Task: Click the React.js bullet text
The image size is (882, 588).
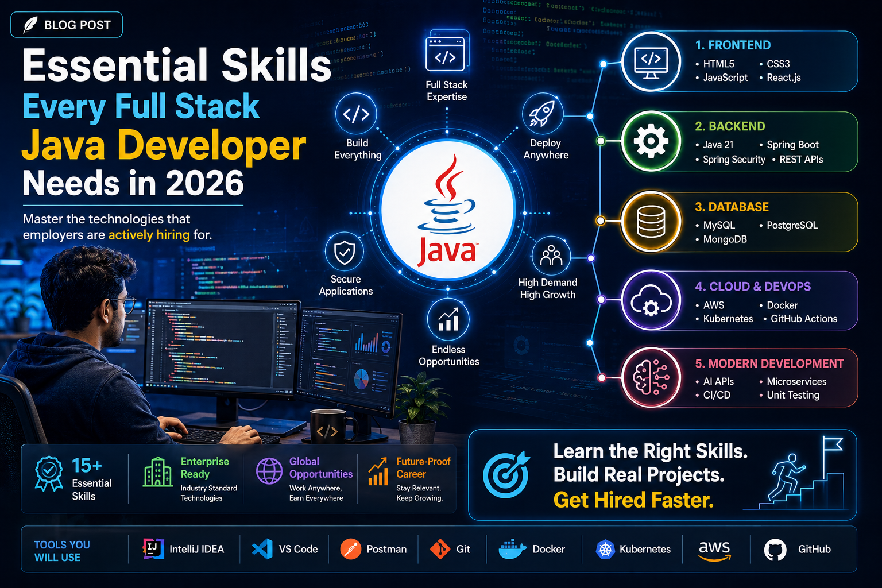Action: 783,78
